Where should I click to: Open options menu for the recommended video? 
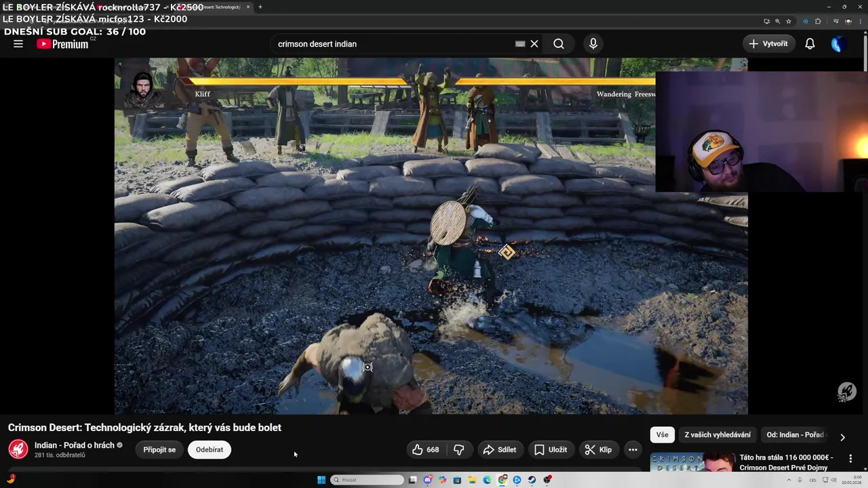tap(850, 459)
